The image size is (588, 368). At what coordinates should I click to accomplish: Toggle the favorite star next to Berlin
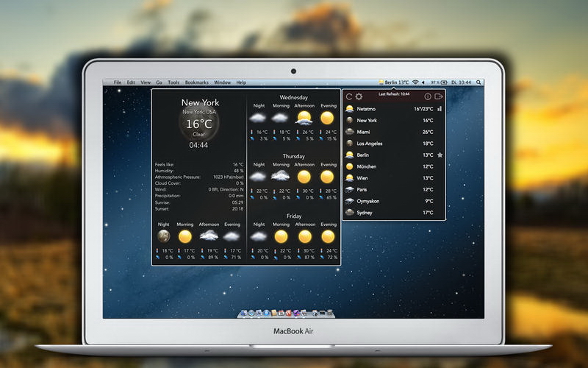click(440, 155)
